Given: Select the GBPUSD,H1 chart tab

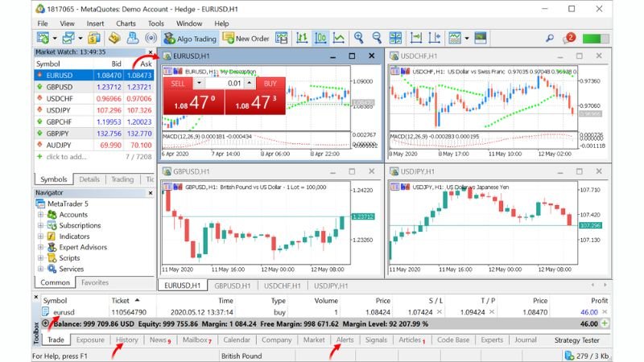Looking at the screenshot, I should click(x=232, y=286).
